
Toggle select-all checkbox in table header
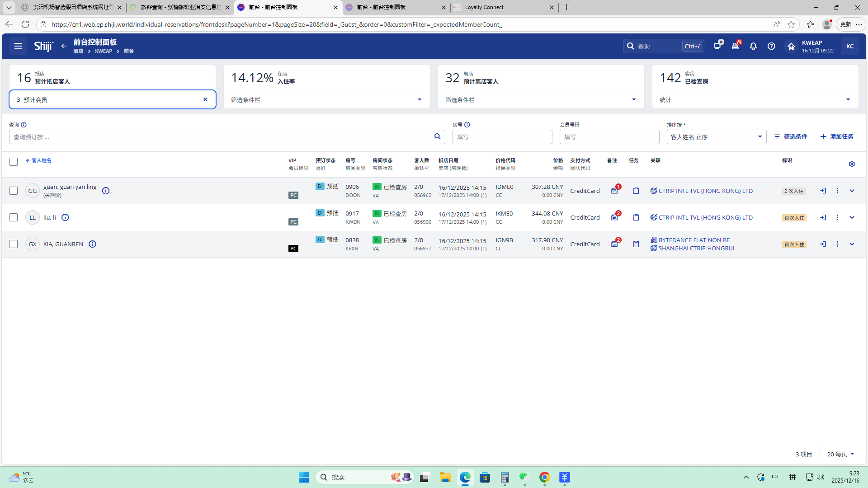(14, 162)
